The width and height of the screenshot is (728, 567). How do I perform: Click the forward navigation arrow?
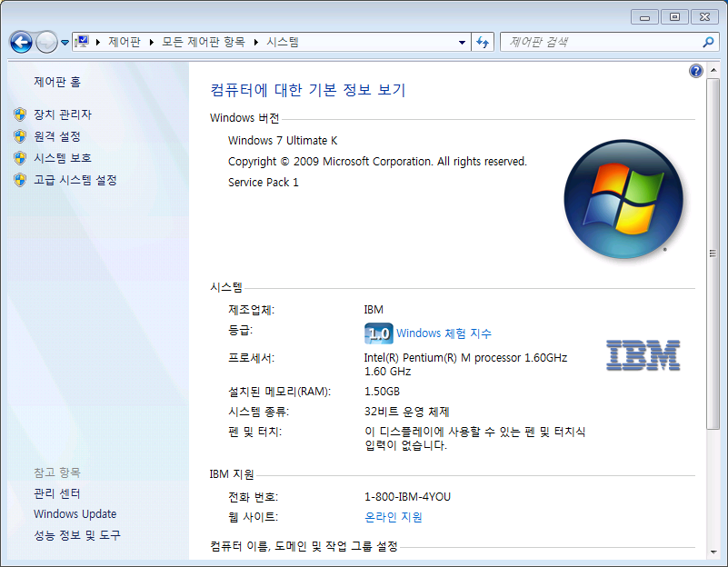45,42
